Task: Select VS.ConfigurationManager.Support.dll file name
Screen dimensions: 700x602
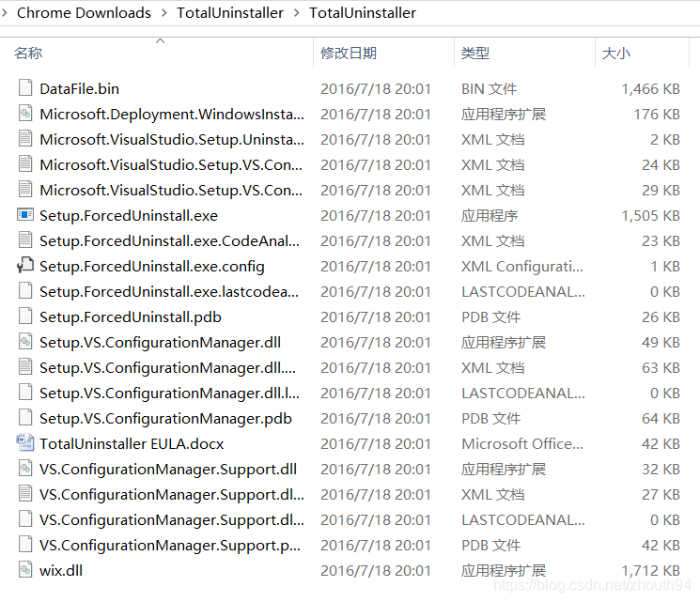Action: [168, 470]
